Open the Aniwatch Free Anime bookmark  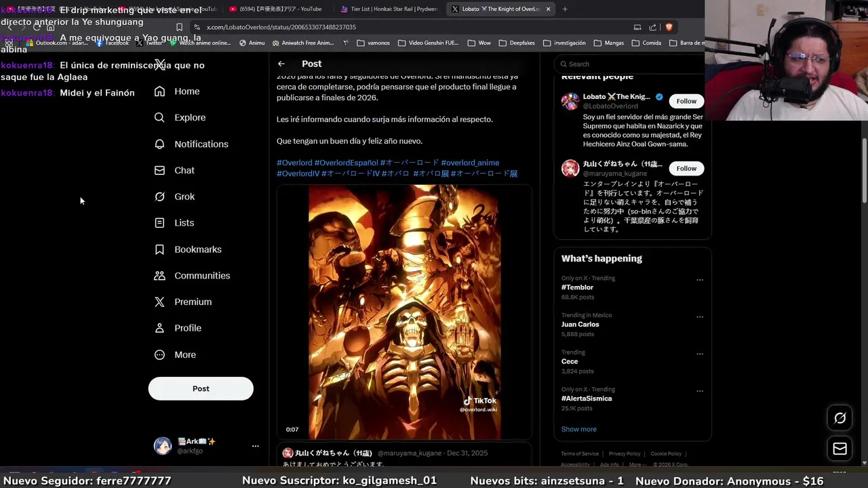(303, 43)
